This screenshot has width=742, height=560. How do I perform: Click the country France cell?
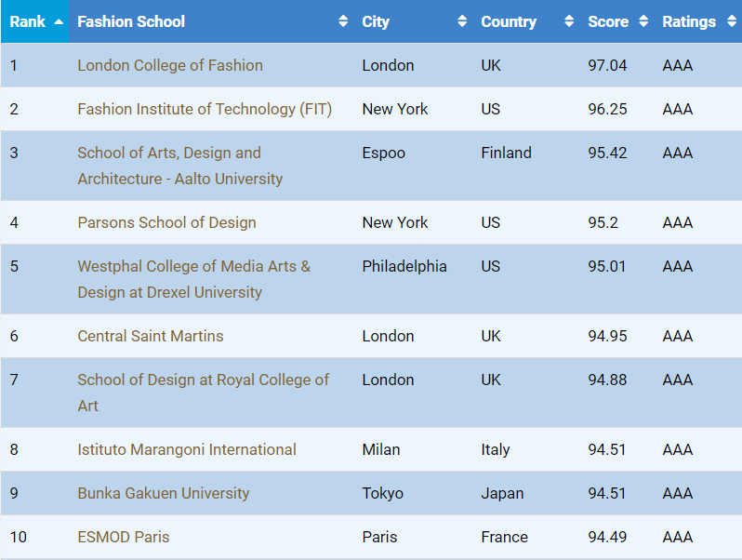[505, 537]
